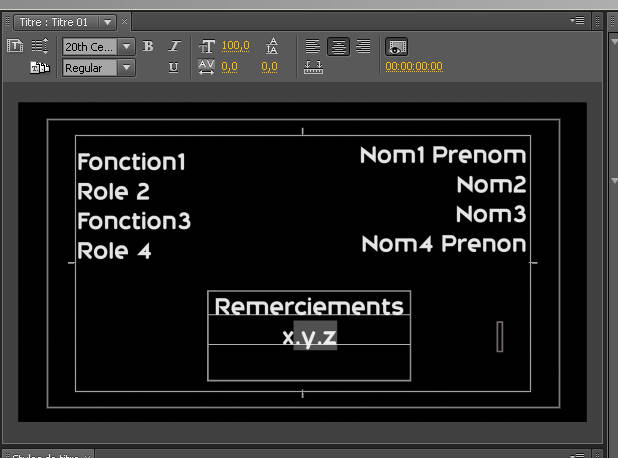Click the font size icon

207,46
